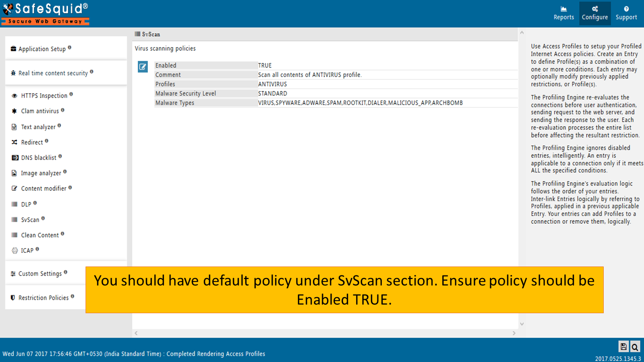This screenshot has height=362, width=644.
Task: Click the horizontal scroll right arrow
Action: point(514,333)
